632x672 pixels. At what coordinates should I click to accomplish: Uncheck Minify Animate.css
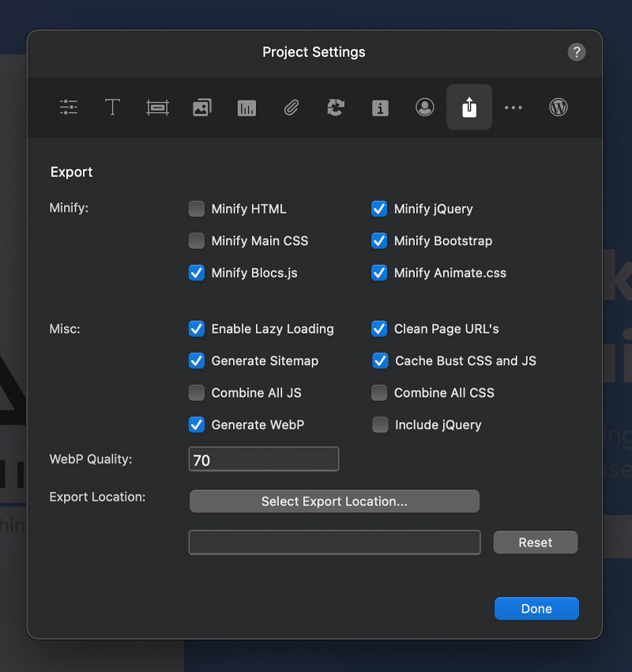tap(379, 273)
